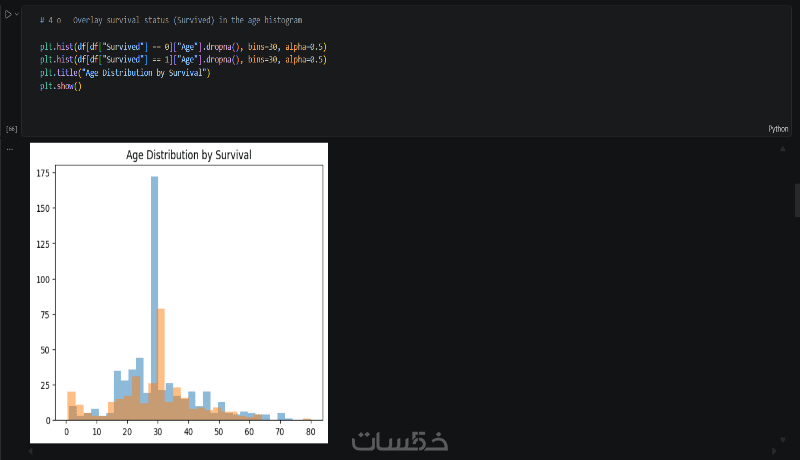800x460 pixels.
Task: Open the run cell options chevron
Action: point(17,14)
